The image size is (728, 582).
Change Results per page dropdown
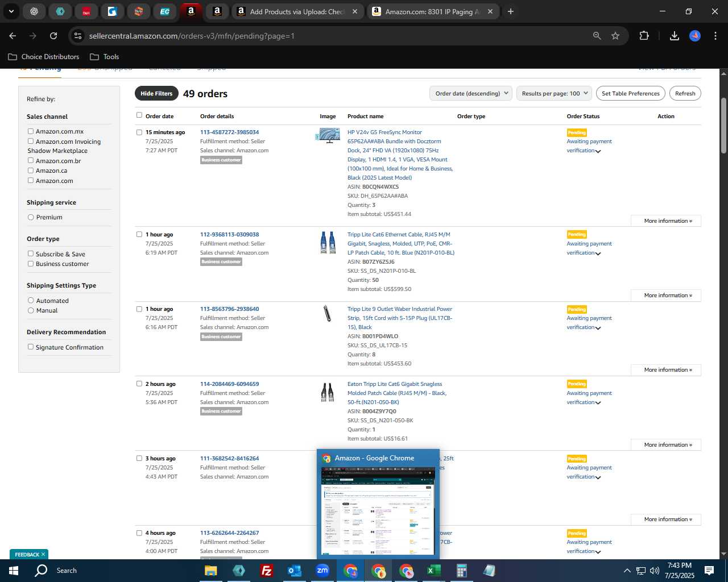pyautogui.click(x=555, y=94)
